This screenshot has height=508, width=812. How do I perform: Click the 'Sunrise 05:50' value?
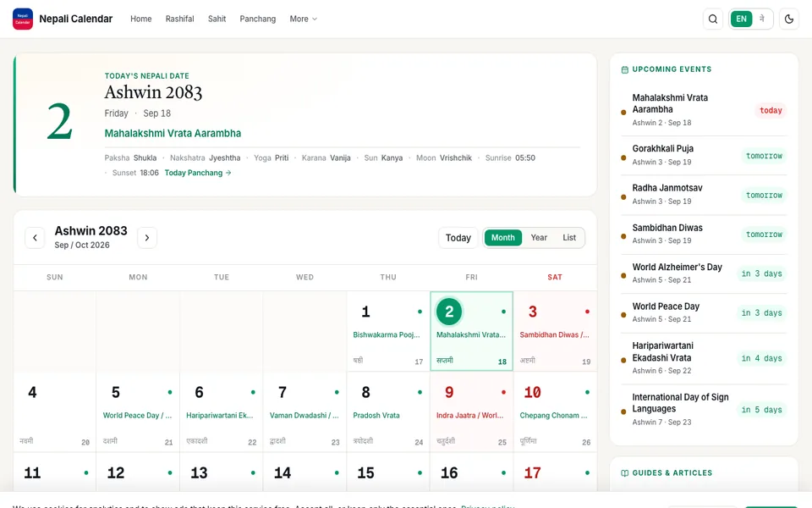click(x=510, y=158)
